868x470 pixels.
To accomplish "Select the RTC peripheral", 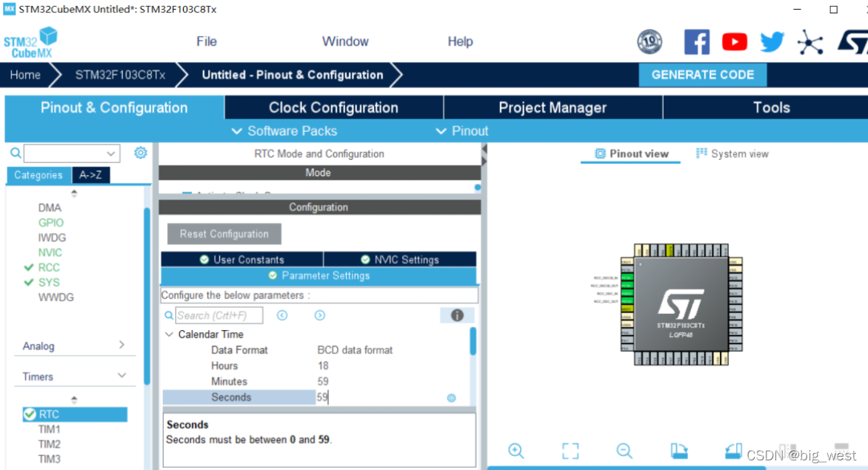I will click(x=75, y=414).
